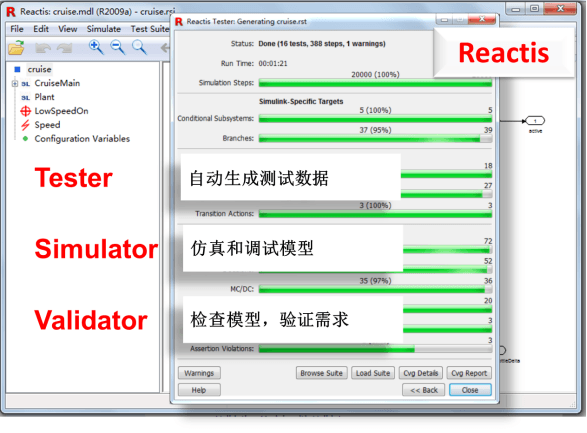Image resolution: width=587 pixels, height=433 pixels.
Task: Click the Cvg Report button
Action: pos(469,373)
